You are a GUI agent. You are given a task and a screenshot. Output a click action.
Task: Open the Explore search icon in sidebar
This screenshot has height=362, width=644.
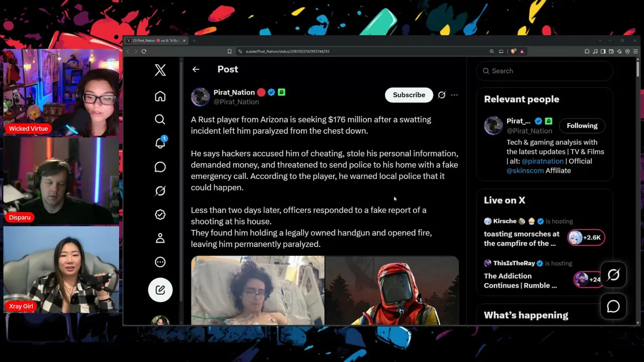[x=160, y=119]
